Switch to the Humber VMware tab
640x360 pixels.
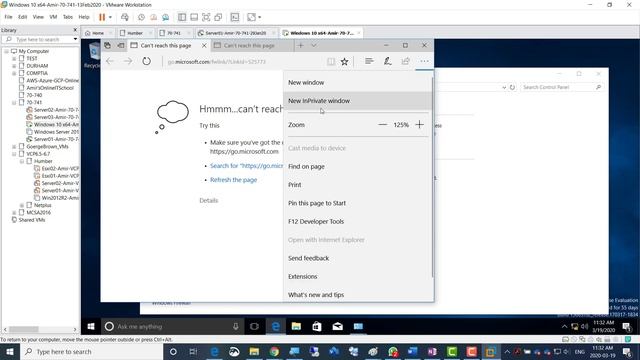[135, 33]
